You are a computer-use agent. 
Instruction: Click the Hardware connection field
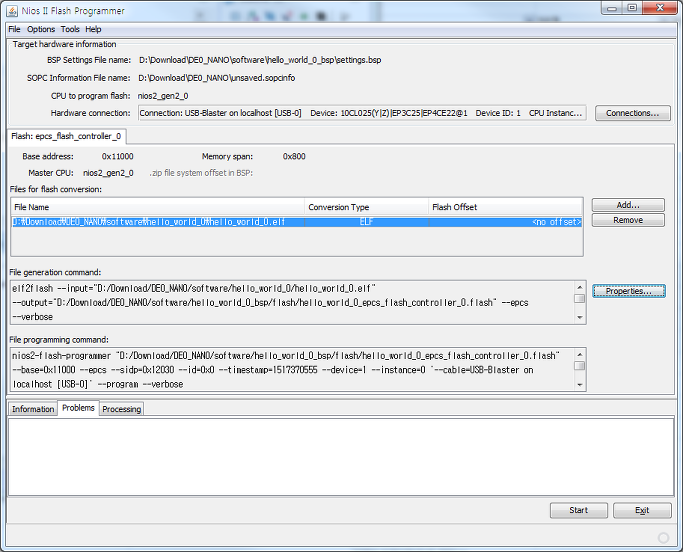tap(362, 113)
